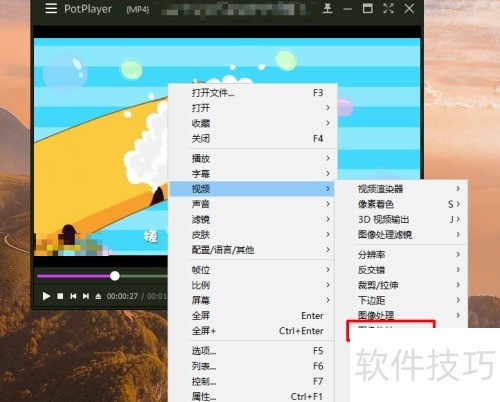Image resolution: width=500 pixels, height=402 pixels.
Task: Choose 打开文件... from the context menu
Action: (253, 93)
